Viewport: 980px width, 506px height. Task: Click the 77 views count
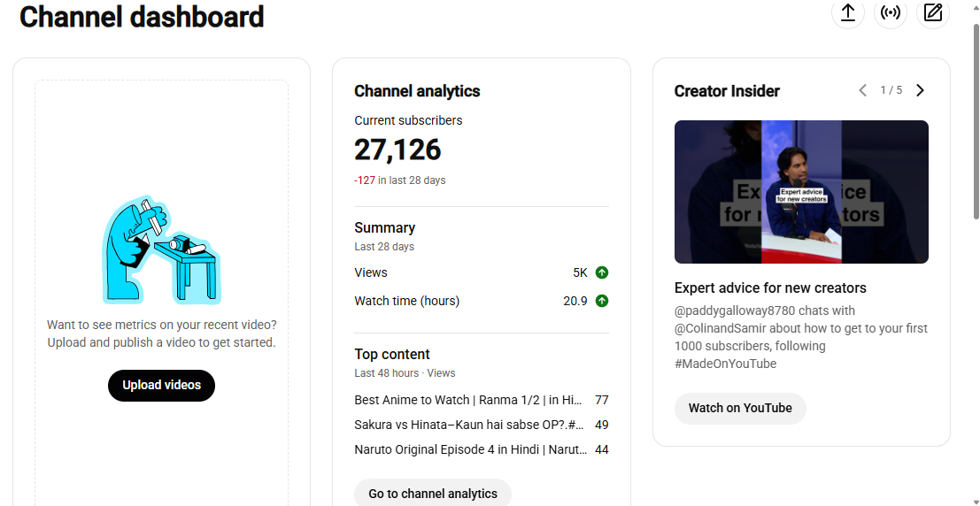(x=602, y=400)
